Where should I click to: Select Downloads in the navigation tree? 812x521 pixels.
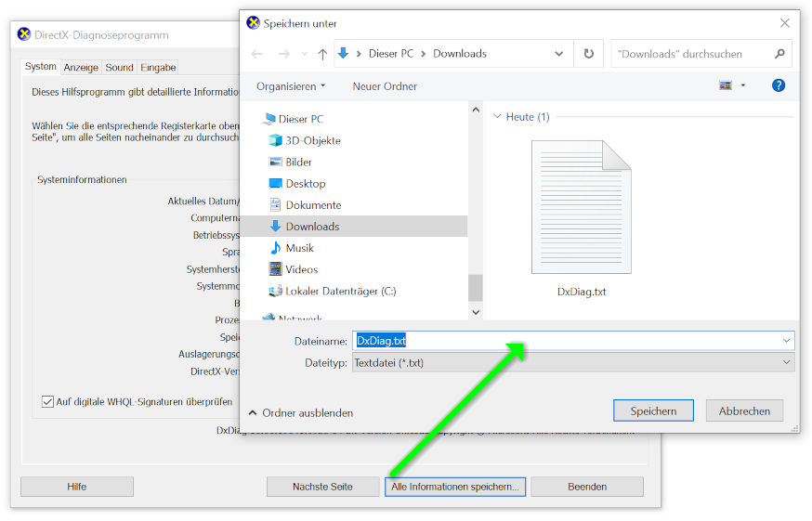[x=354, y=227]
